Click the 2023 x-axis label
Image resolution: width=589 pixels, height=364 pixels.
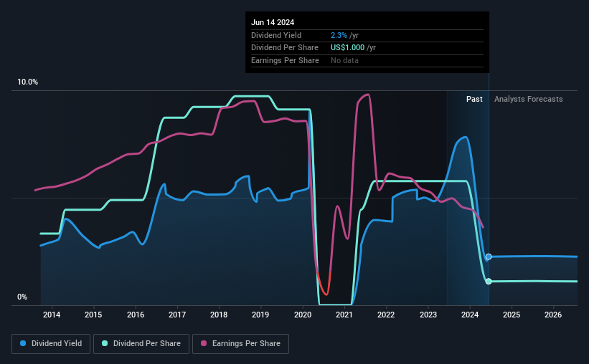(428, 315)
